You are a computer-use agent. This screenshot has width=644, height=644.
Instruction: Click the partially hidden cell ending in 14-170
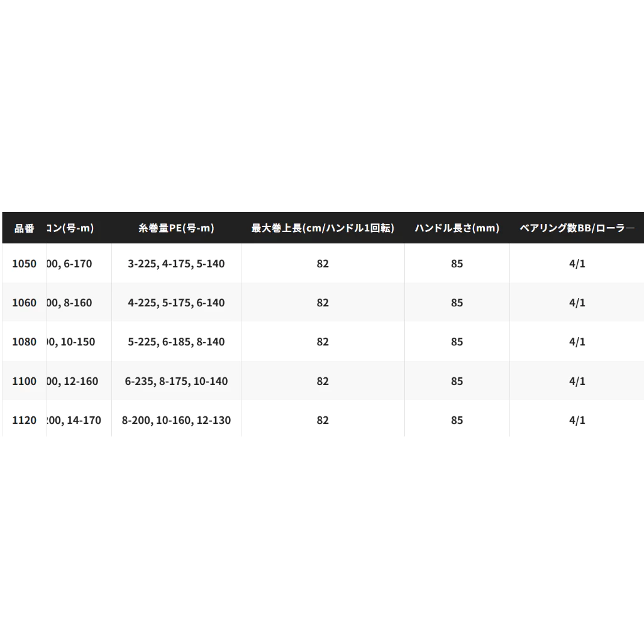tap(75, 420)
